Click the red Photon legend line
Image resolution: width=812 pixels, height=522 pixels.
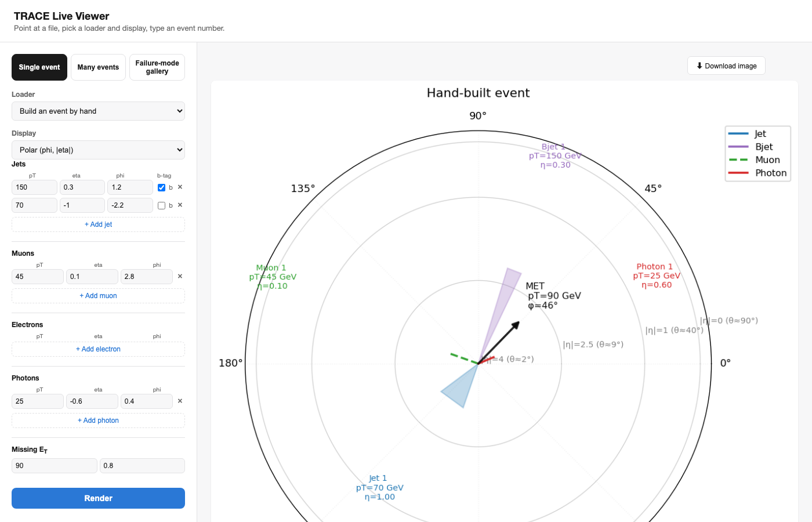point(738,173)
